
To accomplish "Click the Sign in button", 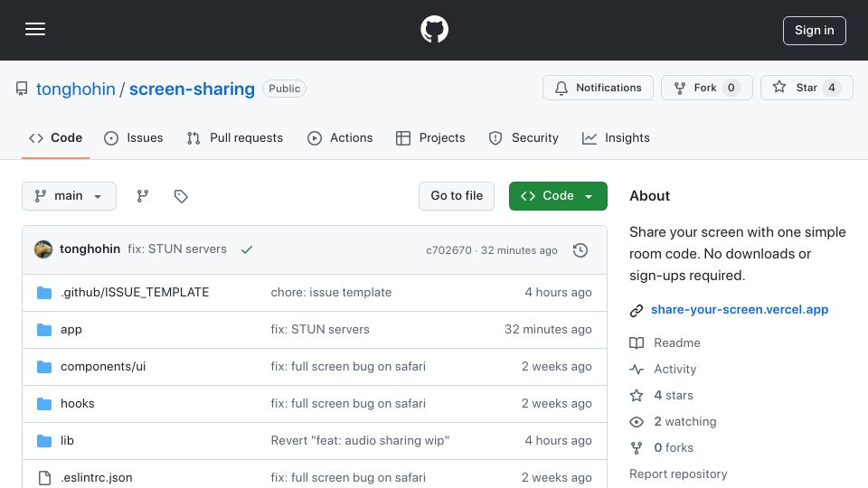I will click(x=814, y=31).
